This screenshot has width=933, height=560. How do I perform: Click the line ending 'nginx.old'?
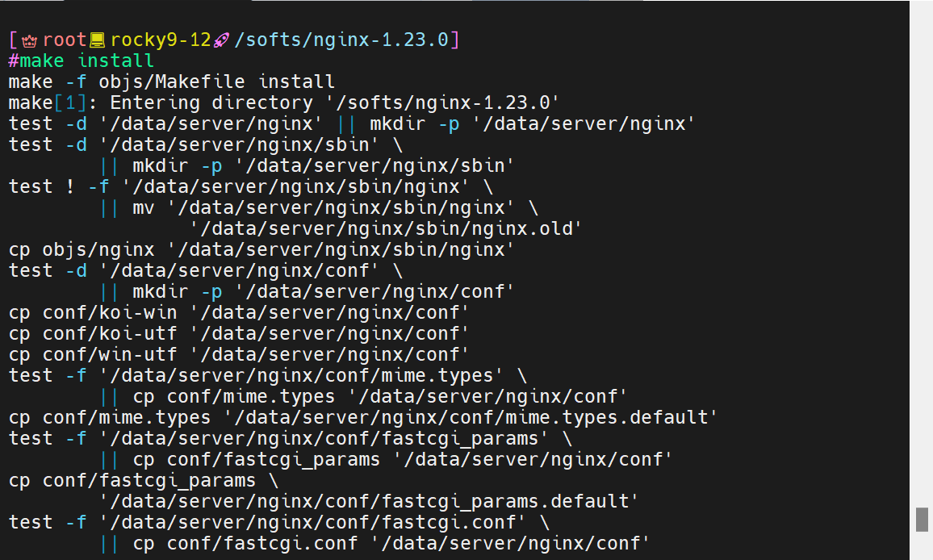[386, 228]
